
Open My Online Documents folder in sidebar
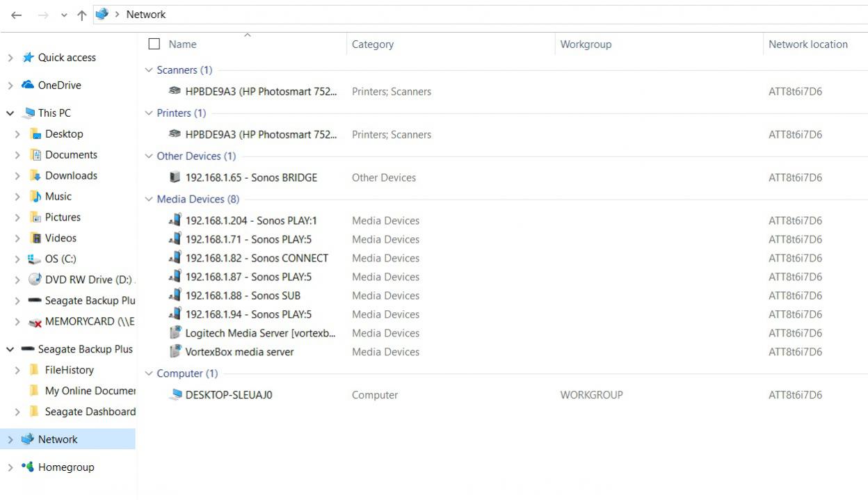[90, 391]
